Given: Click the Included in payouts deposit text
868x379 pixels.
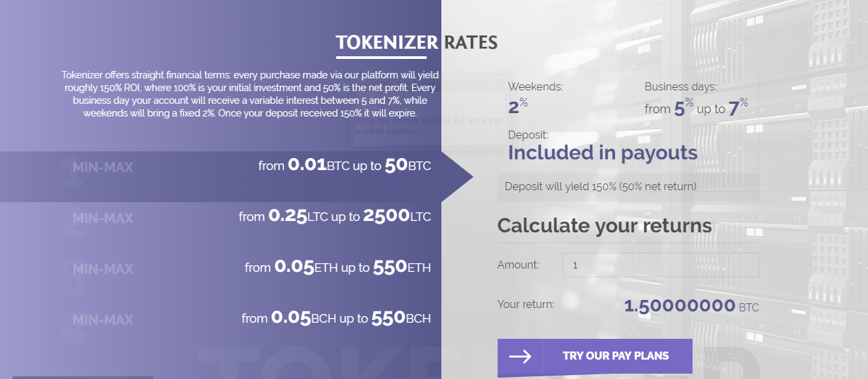Looking at the screenshot, I should click(x=603, y=153).
